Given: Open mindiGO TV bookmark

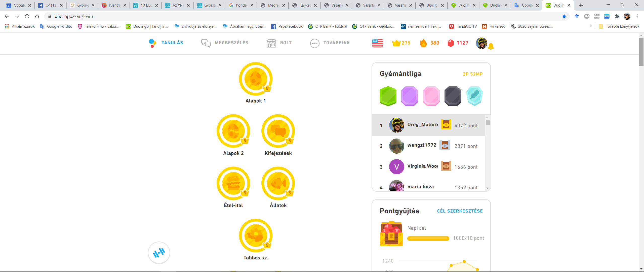Looking at the screenshot, I should pyautogui.click(x=463, y=26).
